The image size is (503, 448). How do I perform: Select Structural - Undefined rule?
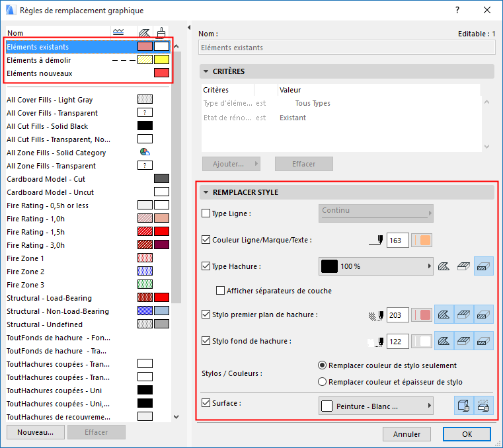pyautogui.click(x=87, y=324)
